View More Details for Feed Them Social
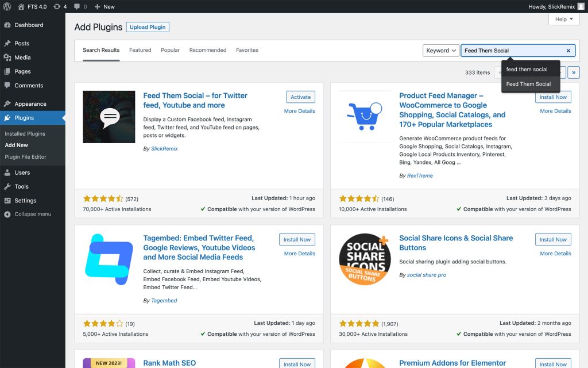Screen dimensions: 588x368 pyautogui.click(x=300, y=111)
